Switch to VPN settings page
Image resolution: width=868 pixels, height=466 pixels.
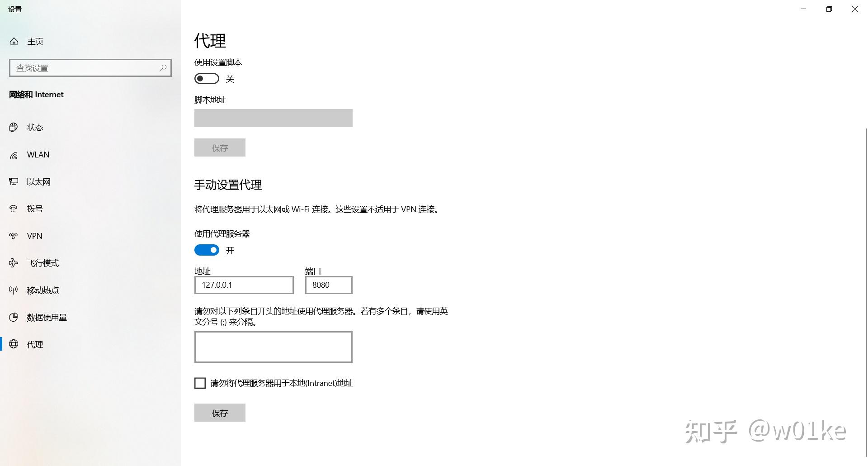coord(90,236)
